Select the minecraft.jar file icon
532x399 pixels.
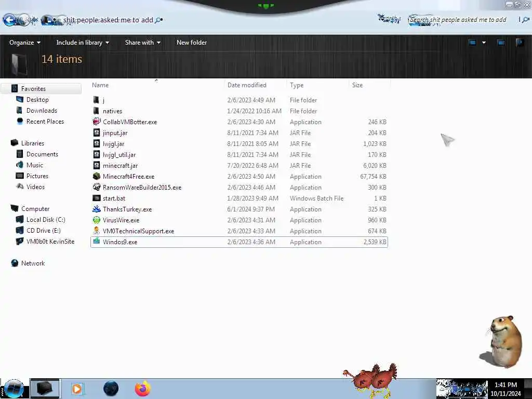97,165
